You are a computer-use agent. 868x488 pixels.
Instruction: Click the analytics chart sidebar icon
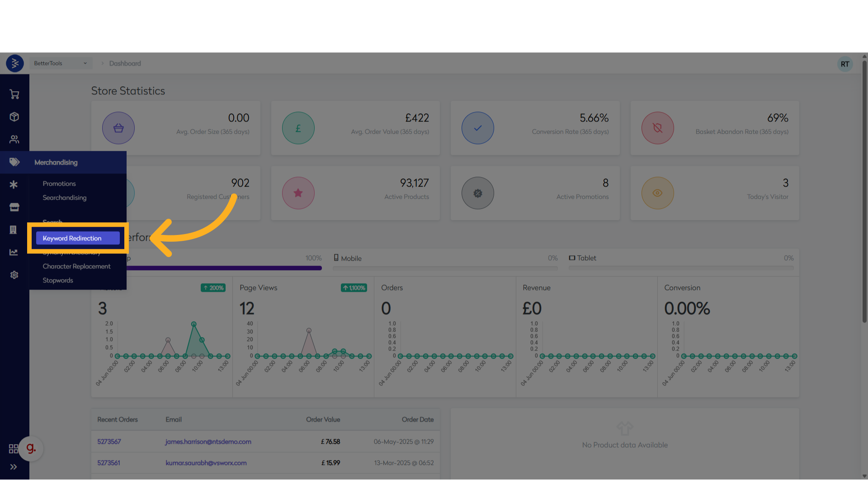pos(14,253)
